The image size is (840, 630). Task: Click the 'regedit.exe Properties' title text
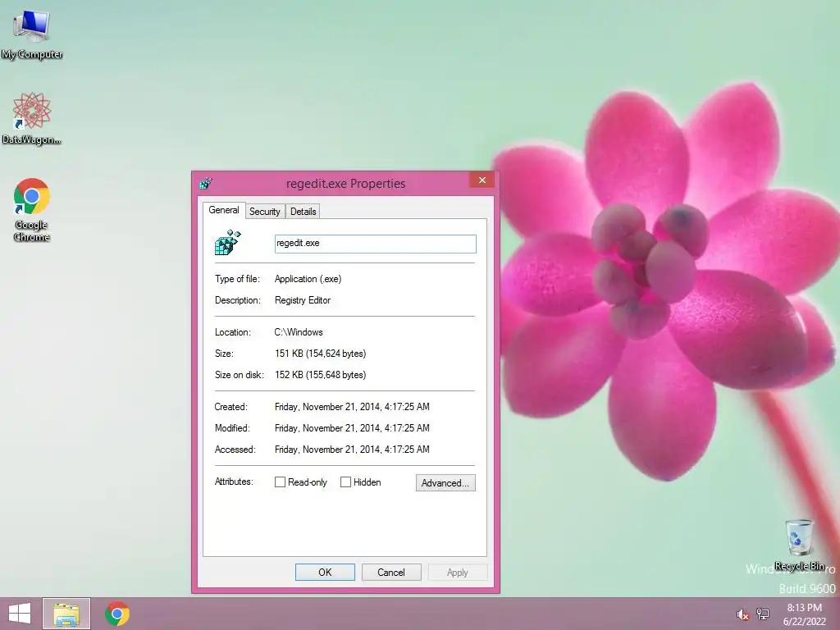pyautogui.click(x=345, y=183)
